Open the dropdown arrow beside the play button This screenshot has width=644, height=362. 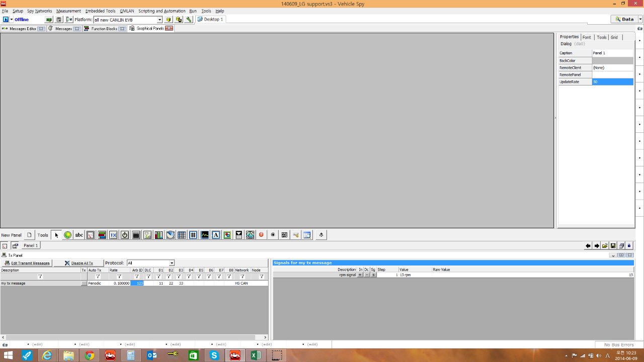(12, 20)
